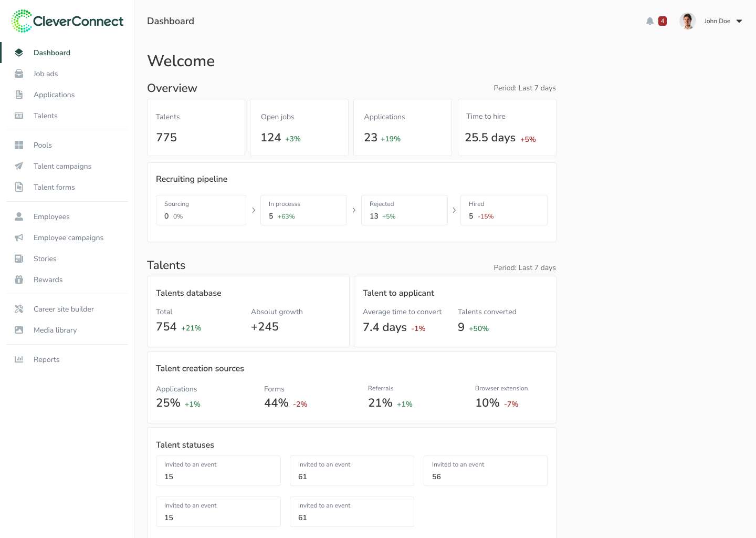This screenshot has height=538, width=756.
Task: Open the Hired pipeline stage card
Action: (503, 210)
